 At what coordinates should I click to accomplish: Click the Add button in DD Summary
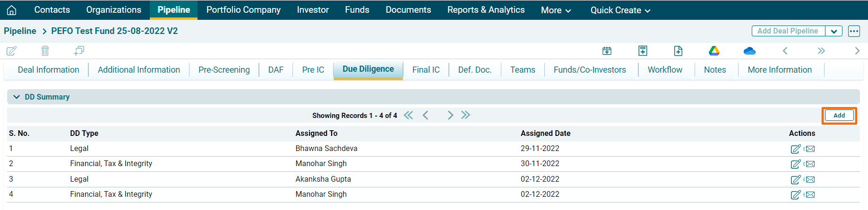click(839, 116)
